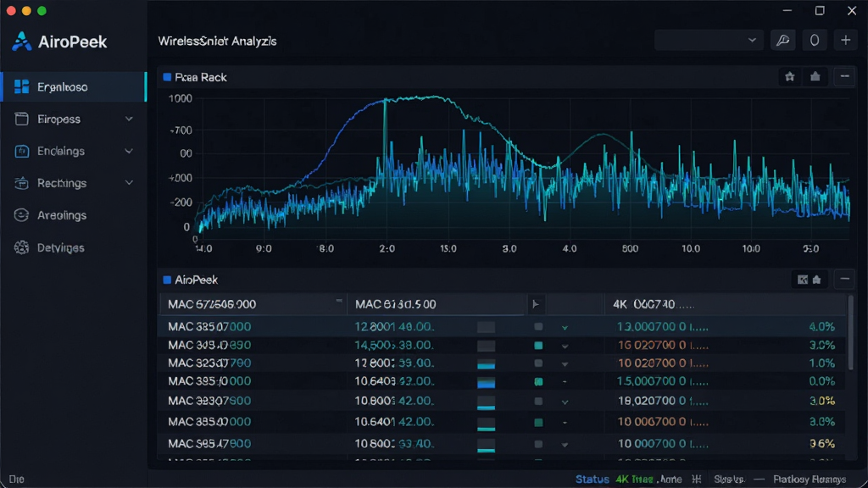
Task: Expand chevron in the MAC 385.07000 row
Action: pyautogui.click(x=565, y=328)
